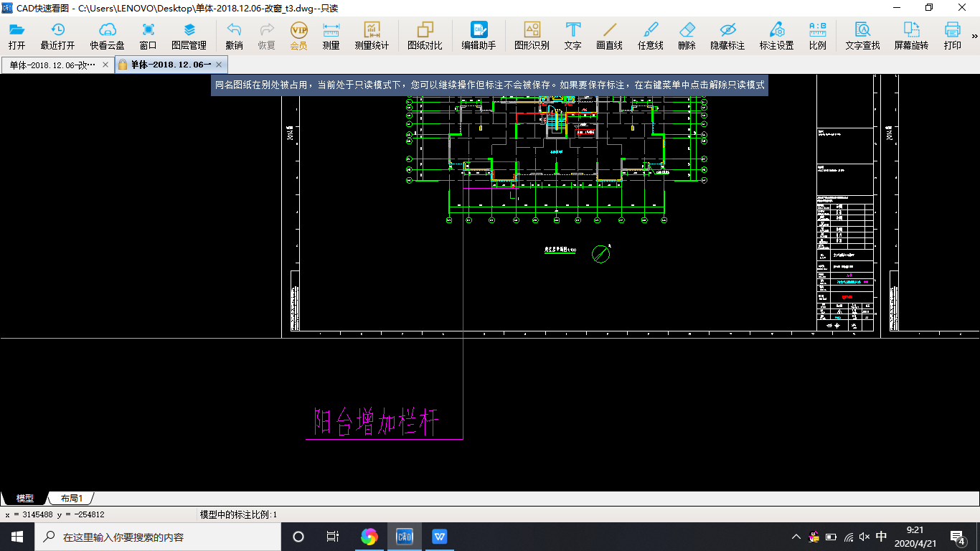Click the 撤销 undo icon

tap(234, 36)
